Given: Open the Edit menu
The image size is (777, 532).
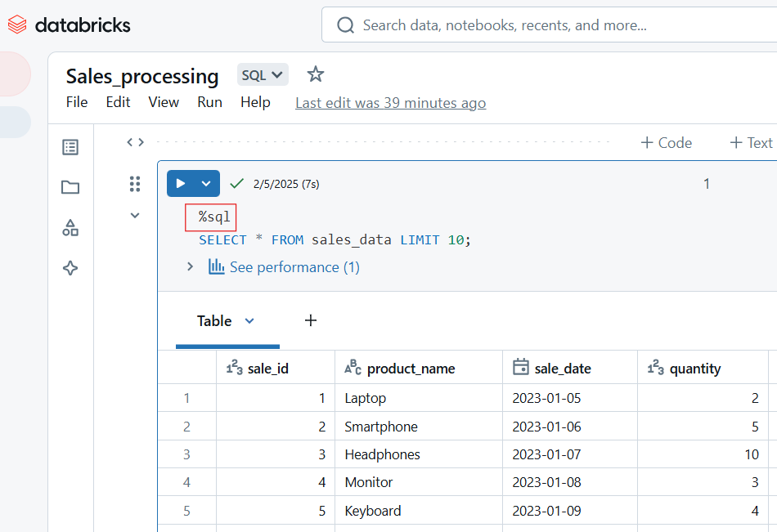Looking at the screenshot, I should [118, 102].
